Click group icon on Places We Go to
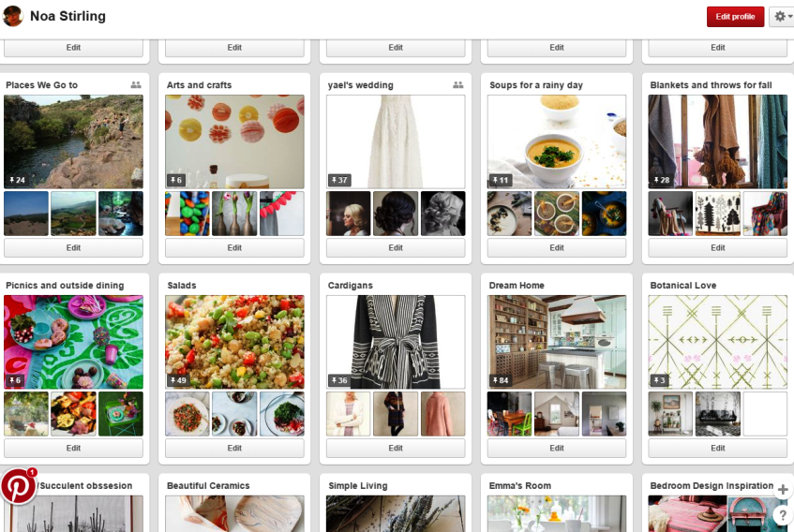Screen dimensions: 794x532 (x=136, y=85)
